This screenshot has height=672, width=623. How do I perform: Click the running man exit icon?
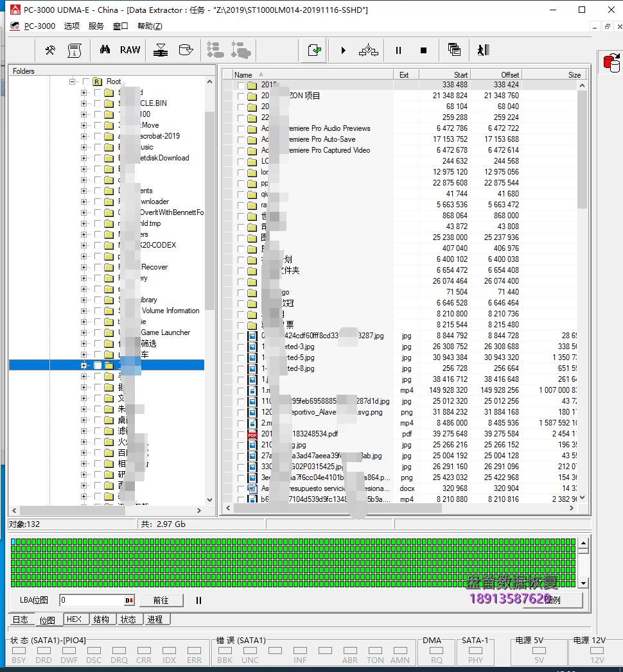click(x=483, y=50)
